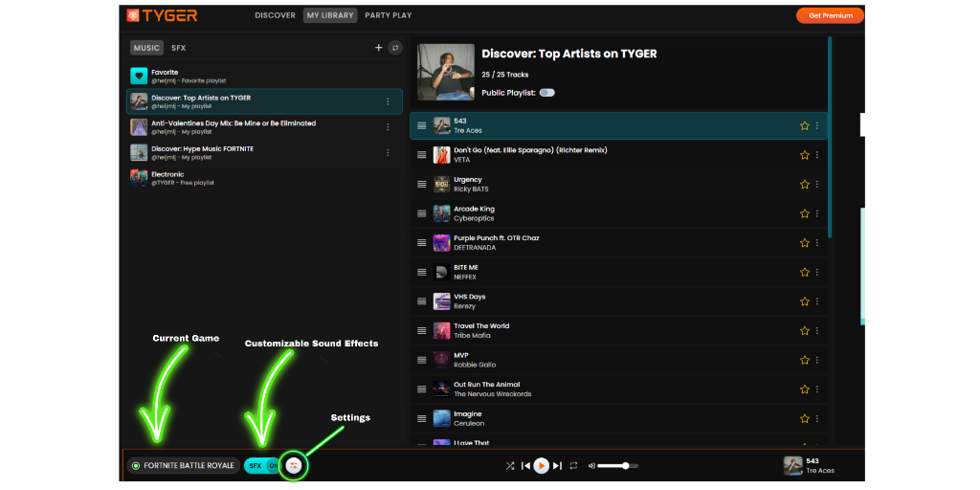Click reorder handle for track 543
The width and height of the screenshot is (980, 490).
422,125
